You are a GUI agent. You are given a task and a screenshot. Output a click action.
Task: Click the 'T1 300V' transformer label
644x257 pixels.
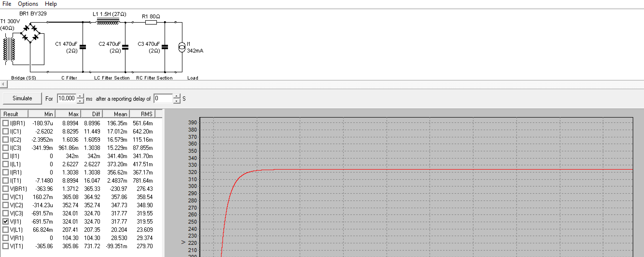[10, 22]
